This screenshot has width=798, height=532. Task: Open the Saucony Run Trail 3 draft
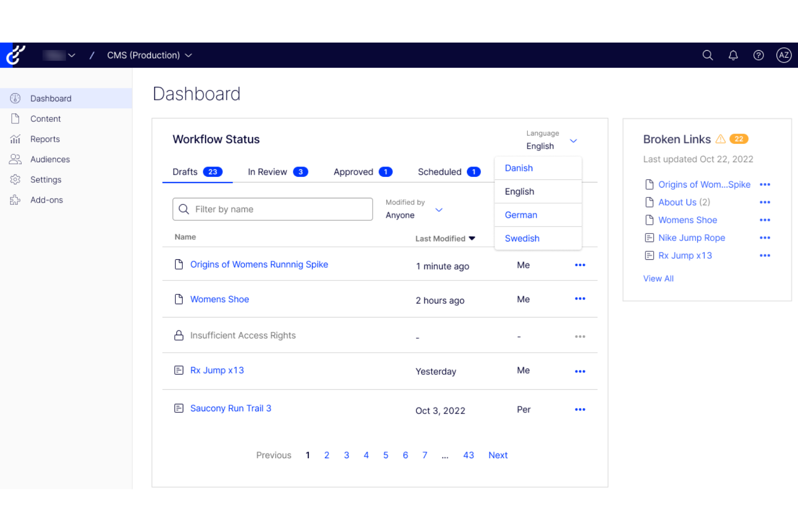(x=231, y=408)
